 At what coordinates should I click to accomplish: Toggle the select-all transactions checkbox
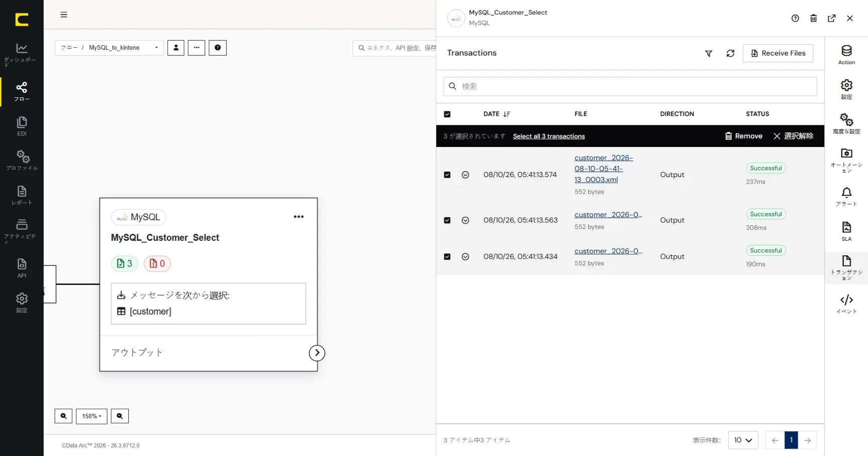click(447, 114)
